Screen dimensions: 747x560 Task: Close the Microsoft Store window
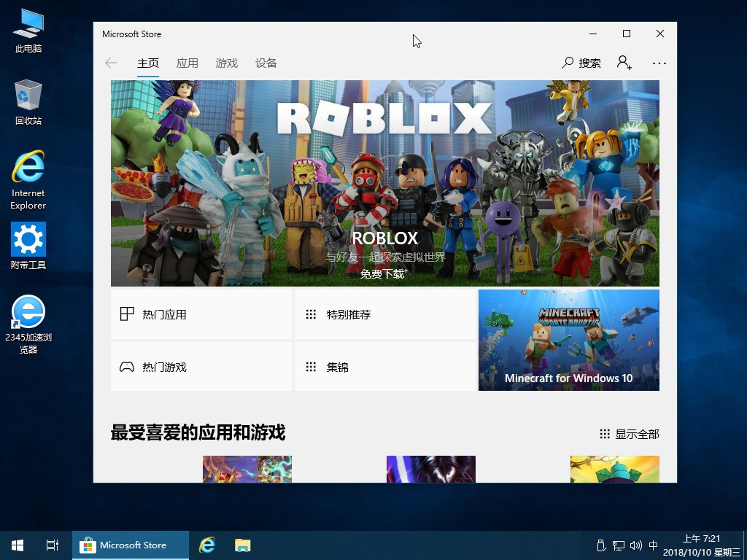coord(659,34)
